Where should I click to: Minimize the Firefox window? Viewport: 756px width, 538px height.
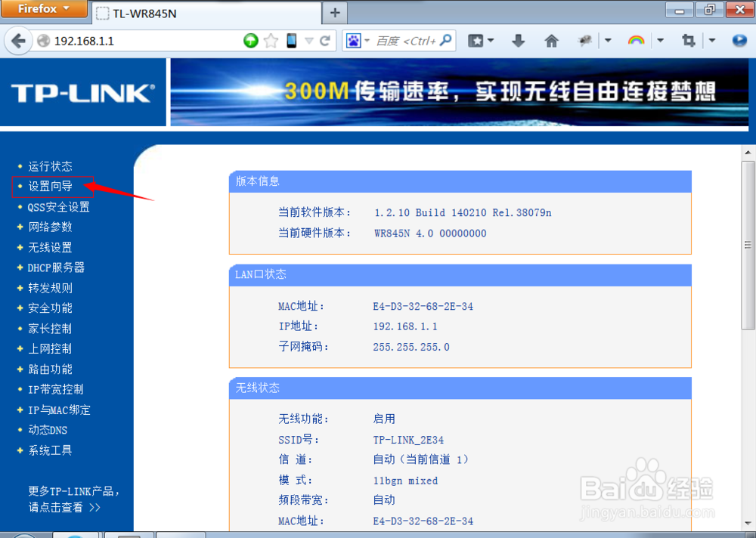pyautogui.click(x=680, y=10)
